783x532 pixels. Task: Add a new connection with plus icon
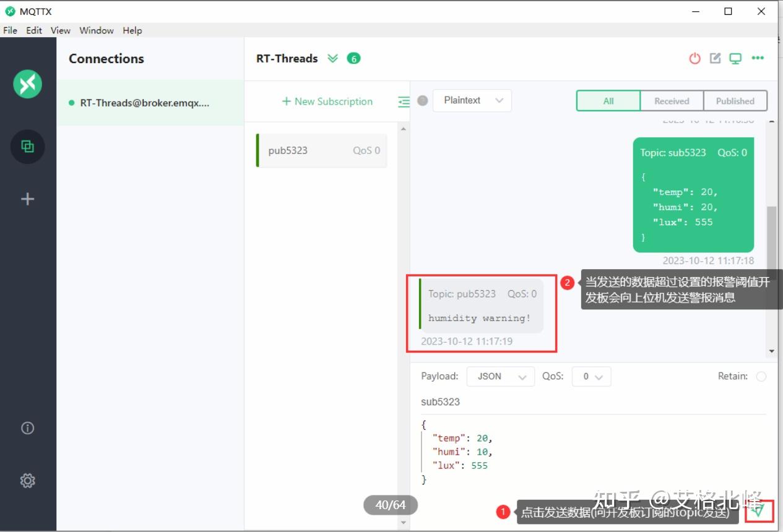pos(28,199)
